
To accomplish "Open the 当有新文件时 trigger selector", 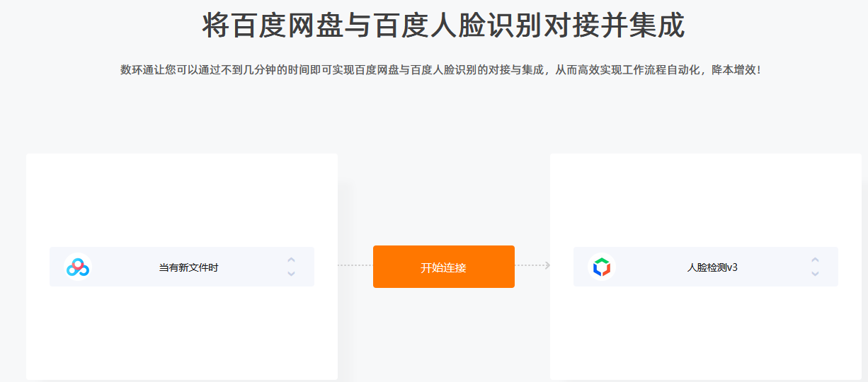I will 182,267.
